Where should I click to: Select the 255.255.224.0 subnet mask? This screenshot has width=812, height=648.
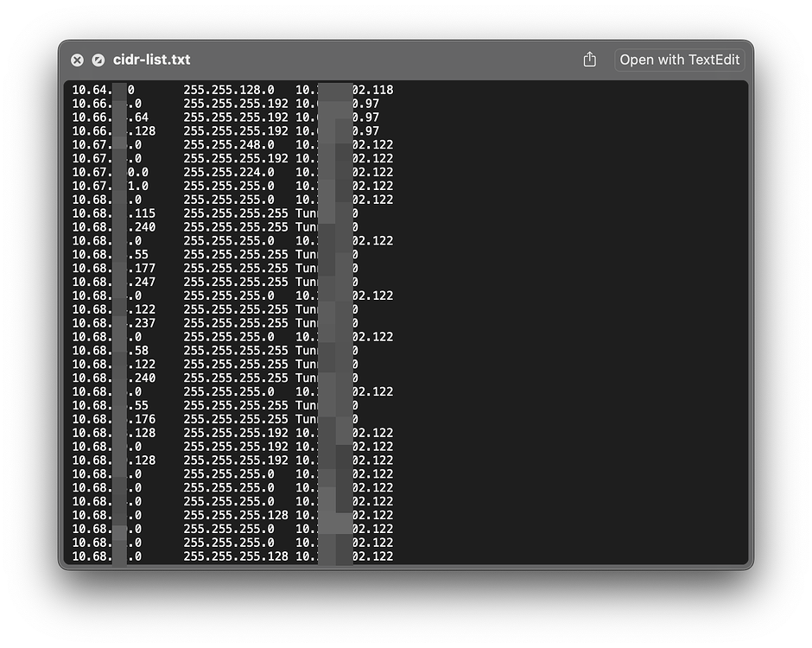pyautogui.click(x=229, y=173)
